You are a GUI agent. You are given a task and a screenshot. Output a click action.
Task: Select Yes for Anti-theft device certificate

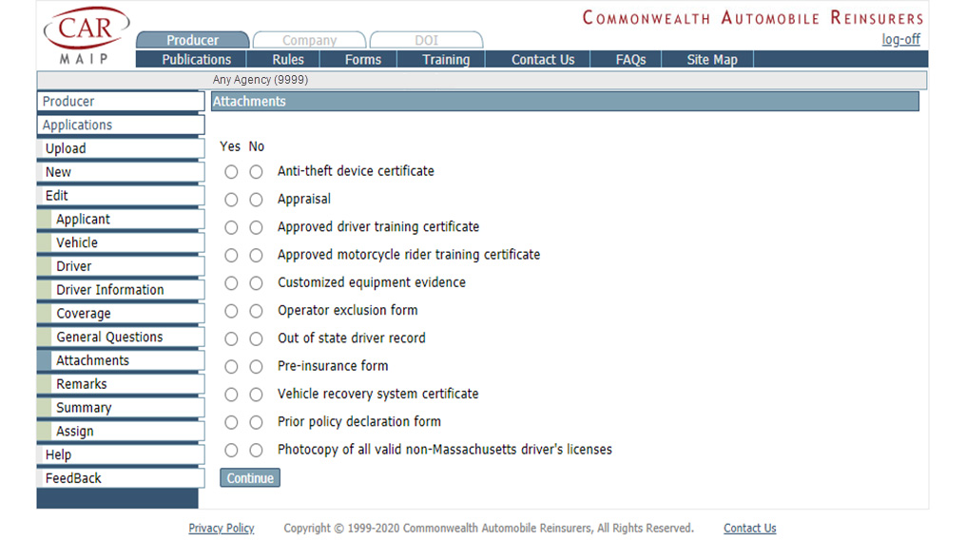[x=231, y=172]
